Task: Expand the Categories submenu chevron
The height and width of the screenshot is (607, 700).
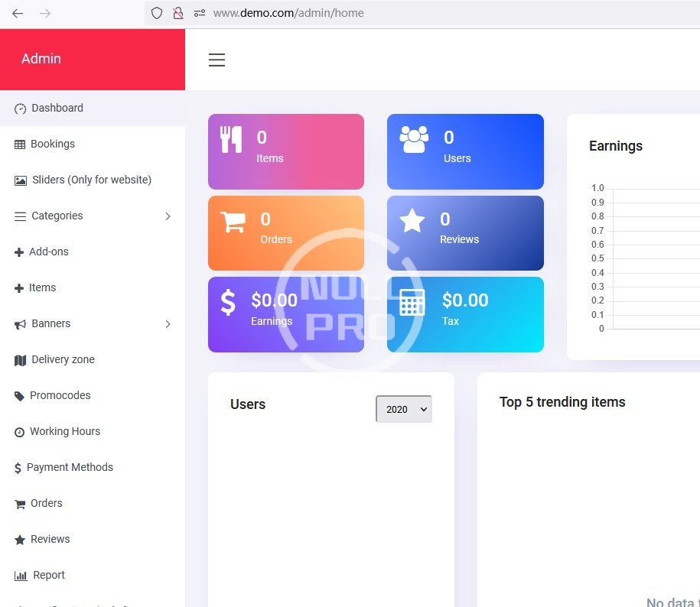Action: [168, 216]
